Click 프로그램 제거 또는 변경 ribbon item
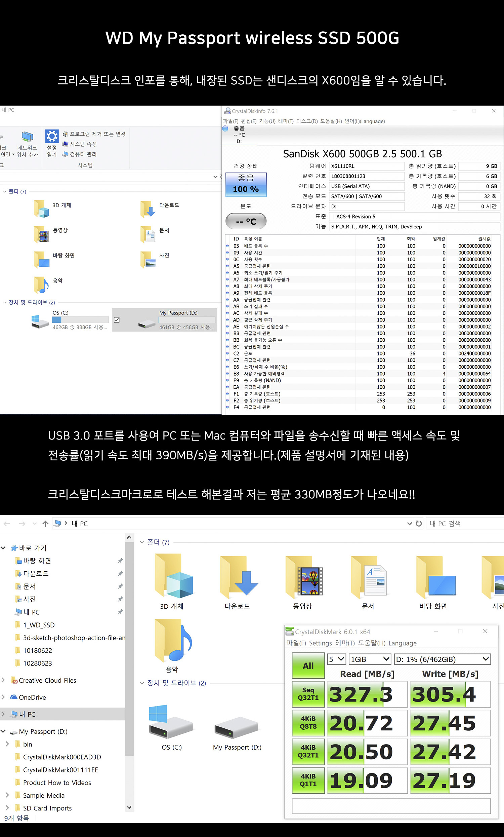Screen dimensions: 504x837 coord(94,134)
